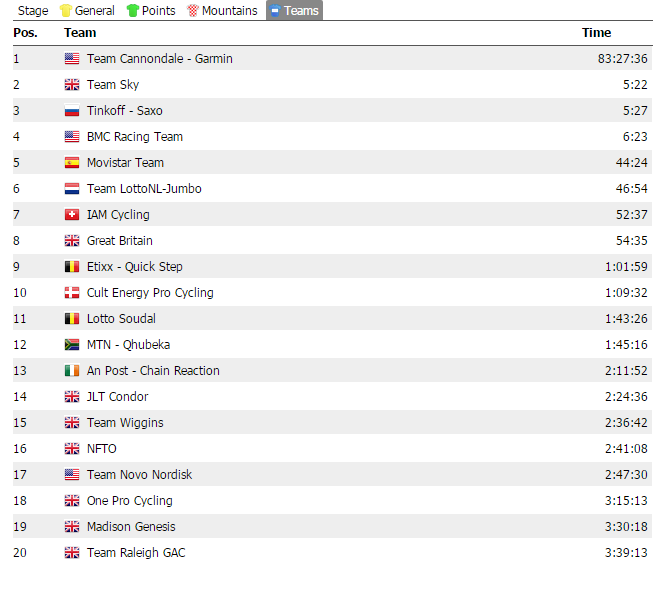Select the MTN - Qhubeka team name
This screenshot has width=664, height=597.
128,345
